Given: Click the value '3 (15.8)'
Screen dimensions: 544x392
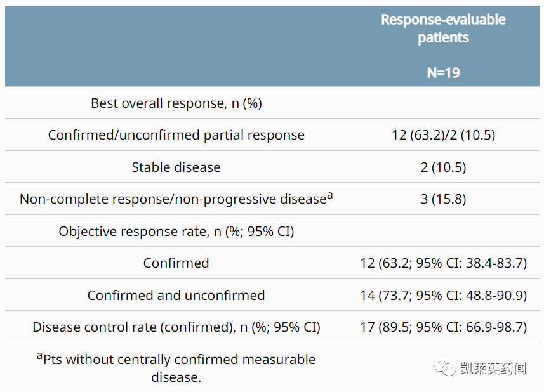Looking at the screenshot, I should 443,199.
